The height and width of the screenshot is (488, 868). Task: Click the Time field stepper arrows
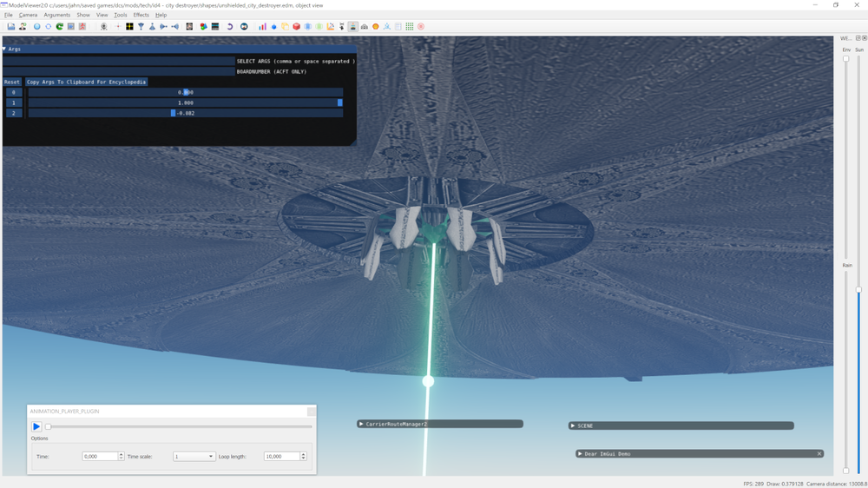click(122, 457)
